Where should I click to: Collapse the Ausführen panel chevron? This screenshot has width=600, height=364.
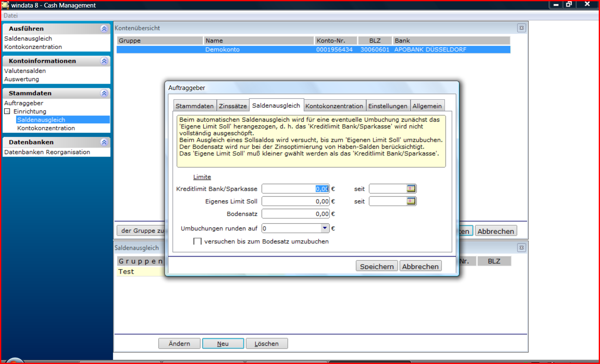click(104, 29)
